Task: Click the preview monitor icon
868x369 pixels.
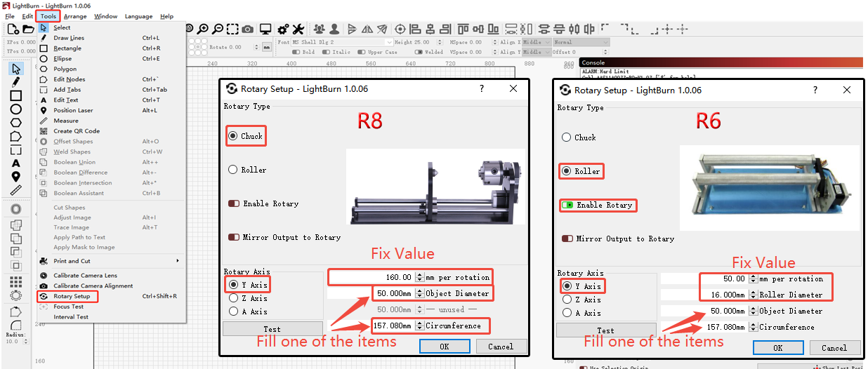Action: coord(265,29)
